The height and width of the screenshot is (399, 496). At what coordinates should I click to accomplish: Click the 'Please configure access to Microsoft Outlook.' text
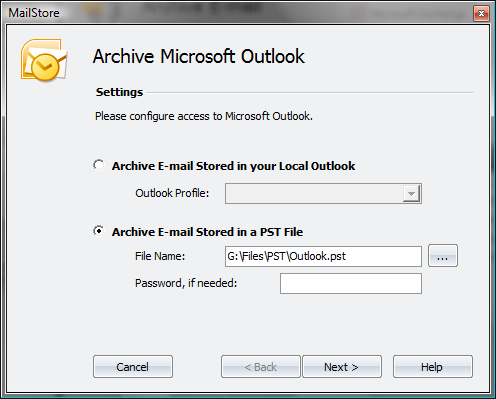[x=204, y=116]
